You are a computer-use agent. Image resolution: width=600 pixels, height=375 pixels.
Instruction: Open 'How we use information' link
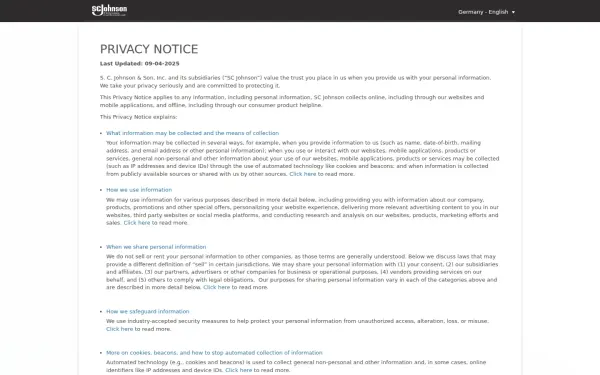(139, 190)
